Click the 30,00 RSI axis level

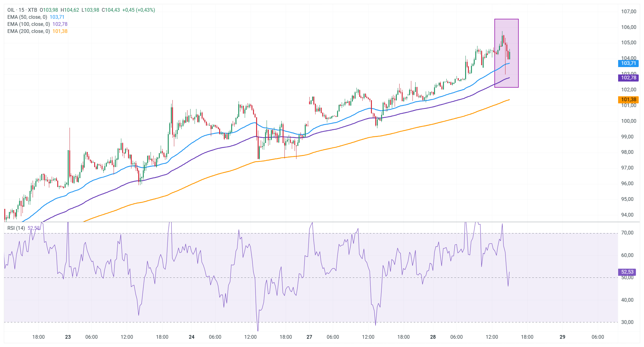click(627, 322)
